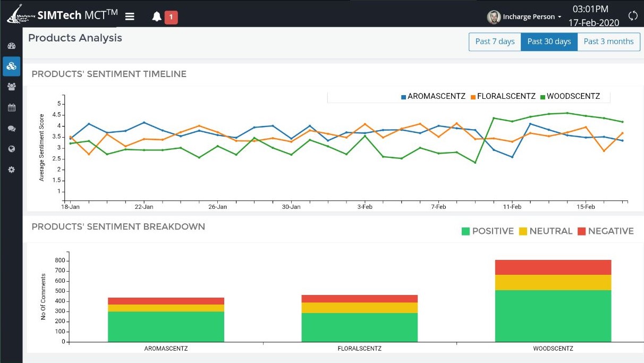644x363 pixels.
Task: Expand the Incharge Person dropdown
Action: pyautogui.click(x=524, y=17)
